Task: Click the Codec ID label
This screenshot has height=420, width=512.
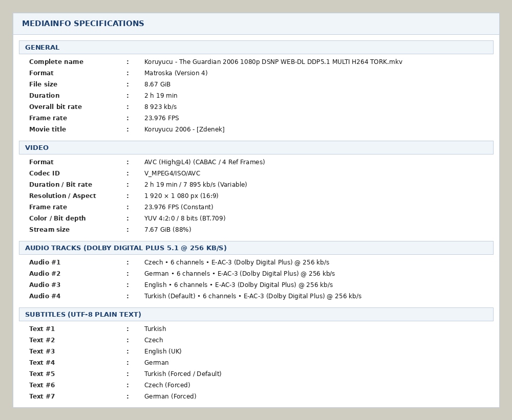Action: coord(45,173)
